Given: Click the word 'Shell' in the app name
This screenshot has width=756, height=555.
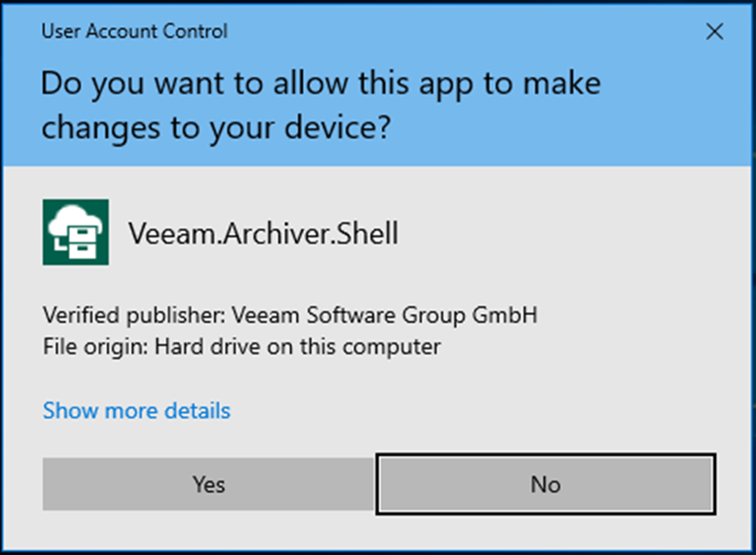Looking at the screenshot, I should tap(367, 233).
